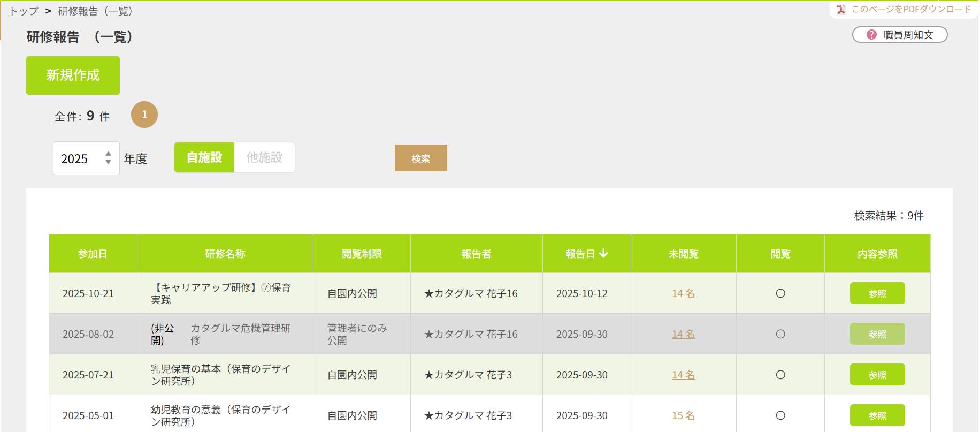
Task: Switch to the 他施設 toggle option
Action: pyautogui.click(x=264, y=157)
